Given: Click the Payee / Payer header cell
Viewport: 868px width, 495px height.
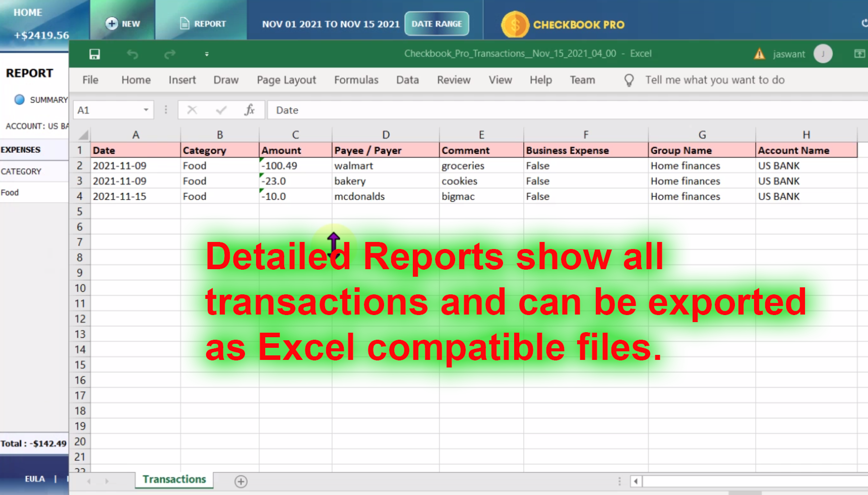Looking at the screenshot, I should 386,150.
